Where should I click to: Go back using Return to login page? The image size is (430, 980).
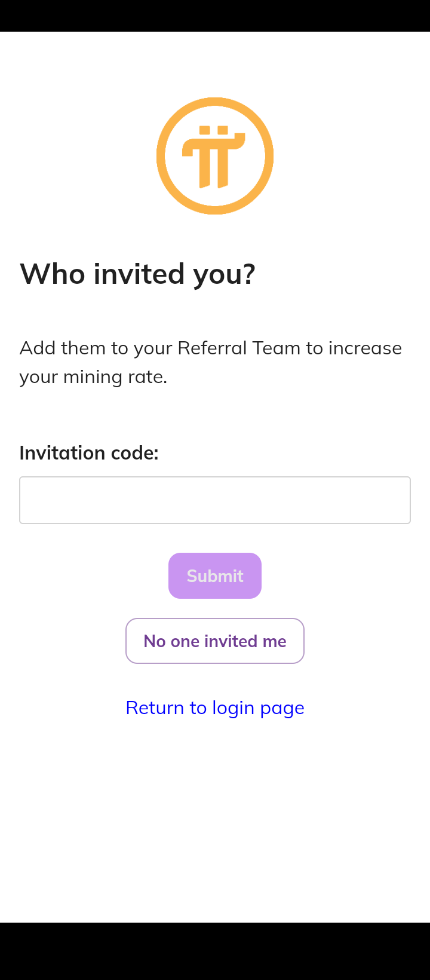pyautogui.click(x=215, y=708)
